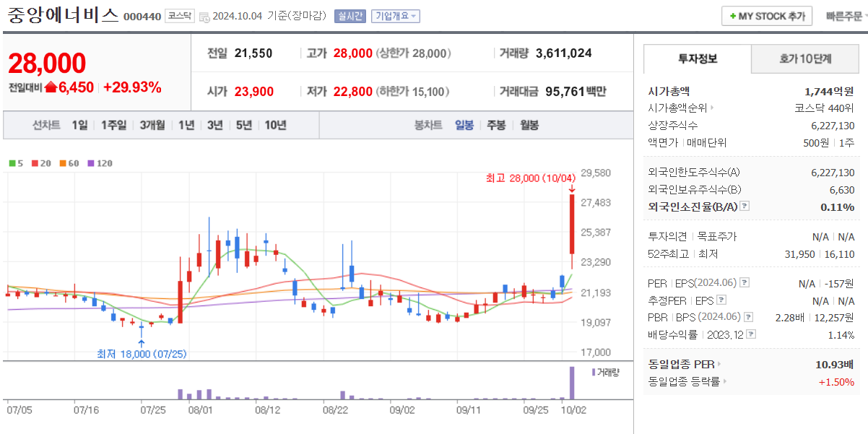Click the 전일 value 21,550
The height and width of the screenshot is (434, 868).
(254, 53)
